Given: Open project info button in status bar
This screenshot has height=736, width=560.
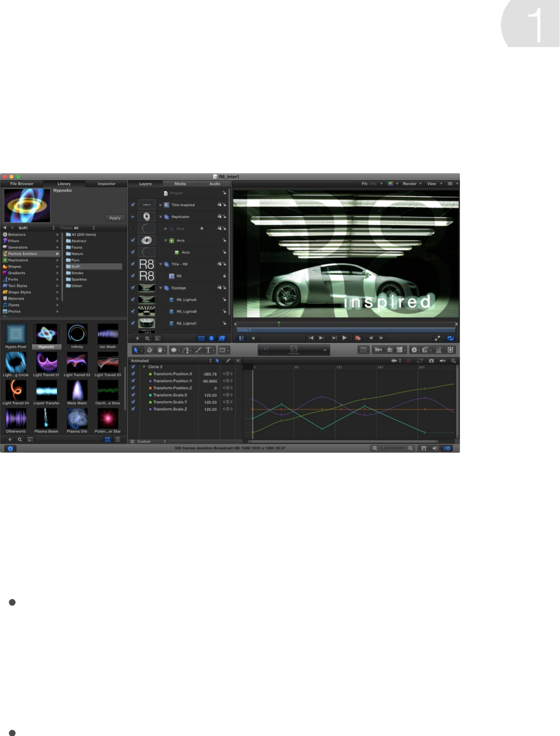Looking at the screenshot, I should click(x=10, y=448).
